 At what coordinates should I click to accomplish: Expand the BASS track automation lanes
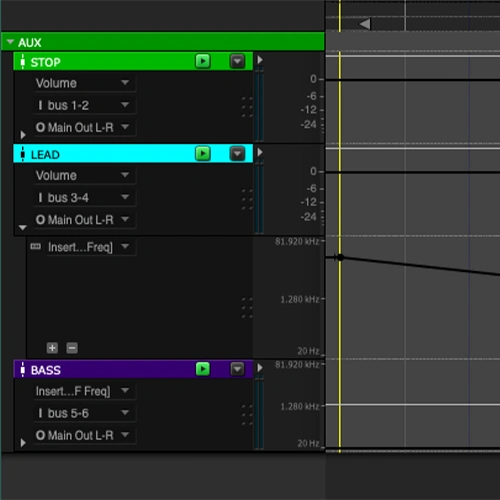23,443
